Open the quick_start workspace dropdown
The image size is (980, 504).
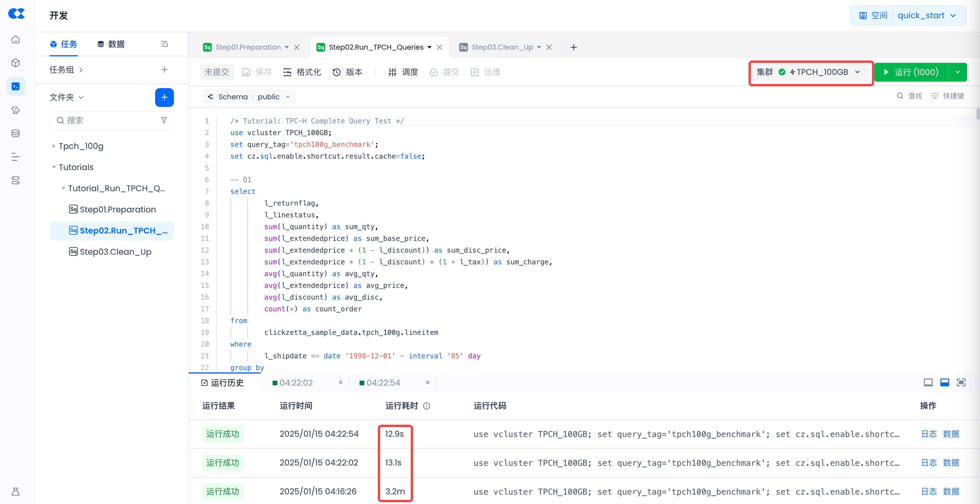coord(908,15)
